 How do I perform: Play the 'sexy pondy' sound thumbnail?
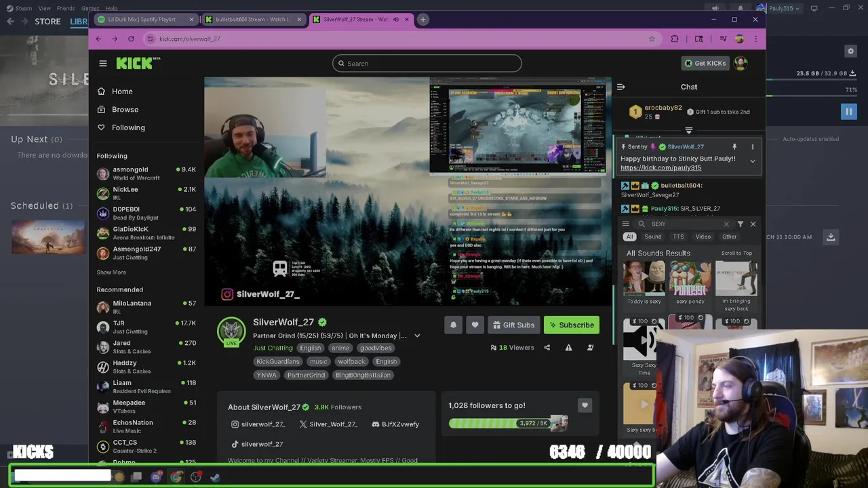pyautogui.click(x=690, y=279)
